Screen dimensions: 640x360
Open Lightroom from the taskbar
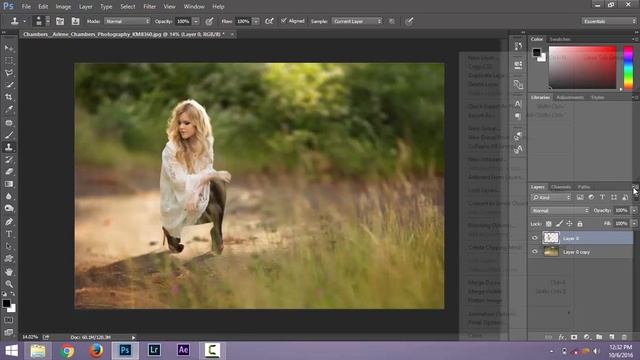(154, 350)
